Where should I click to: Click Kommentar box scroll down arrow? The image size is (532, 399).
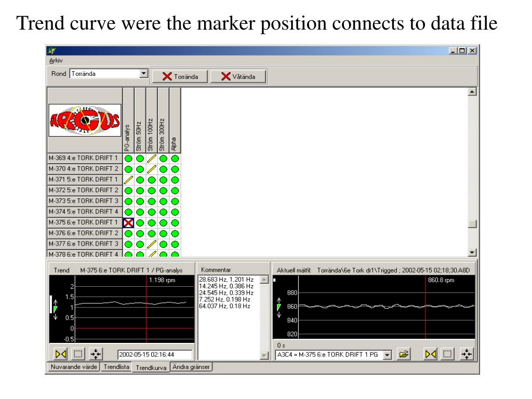tap(264, 355)
